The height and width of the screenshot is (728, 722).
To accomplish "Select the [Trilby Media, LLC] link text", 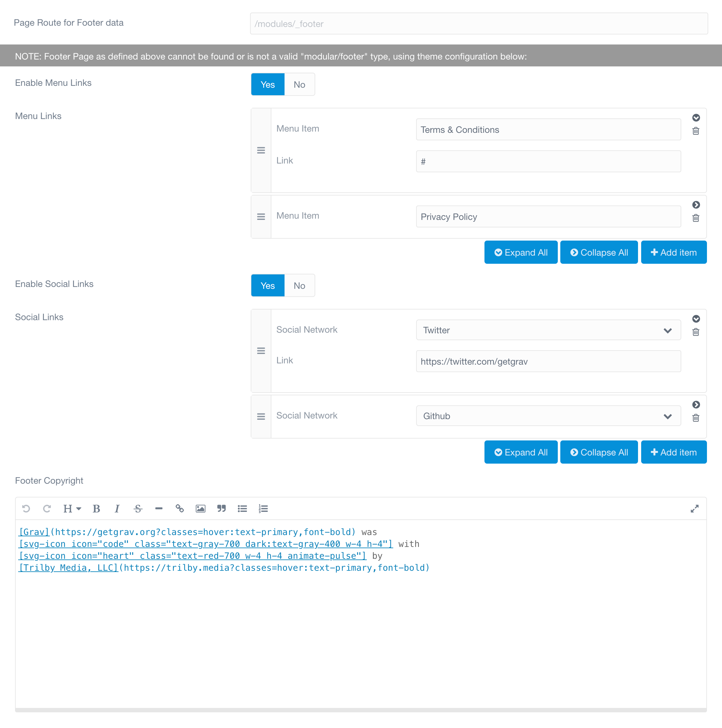I will pos(69,568).
